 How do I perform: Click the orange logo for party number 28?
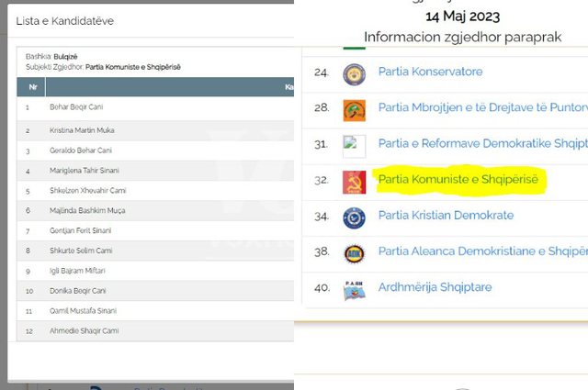pyautogui.click(x=354, y=110)
